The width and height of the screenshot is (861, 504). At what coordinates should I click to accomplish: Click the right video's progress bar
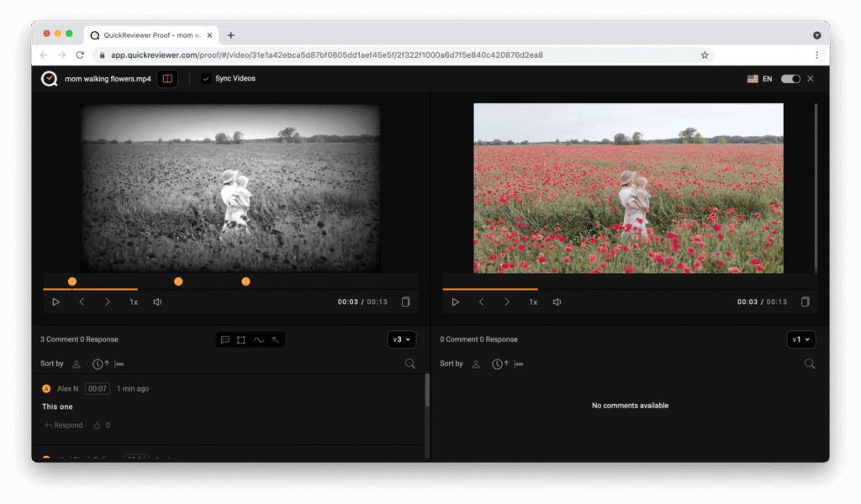(x=629, y=289)
